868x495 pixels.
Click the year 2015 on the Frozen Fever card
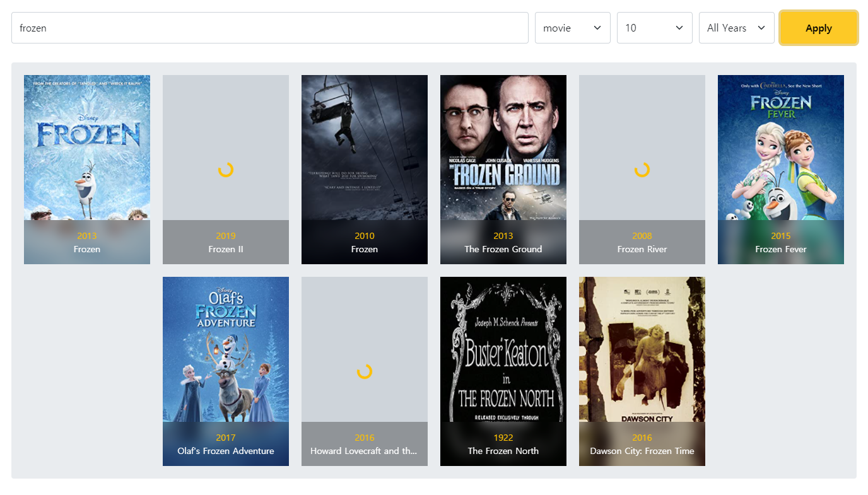pos(781,236)
